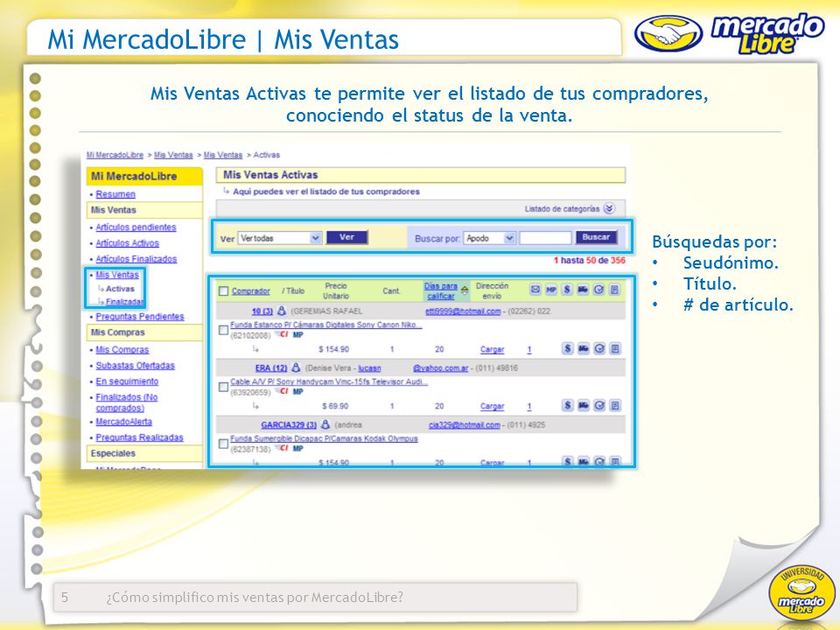Click the cia329@hotmail.com email link
The image size is (840, 630).
coord(465,425)
